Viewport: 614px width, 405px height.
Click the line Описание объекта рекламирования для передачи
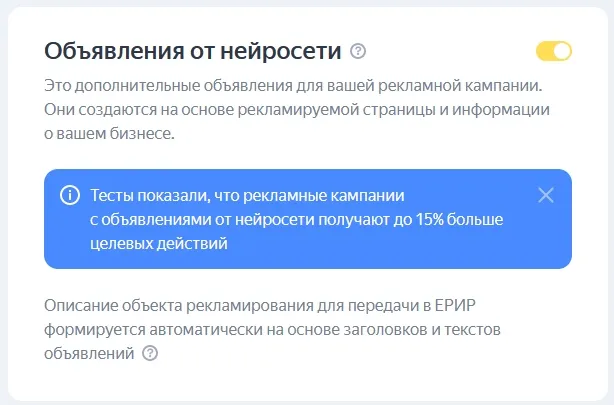click(x=260, y=306)
